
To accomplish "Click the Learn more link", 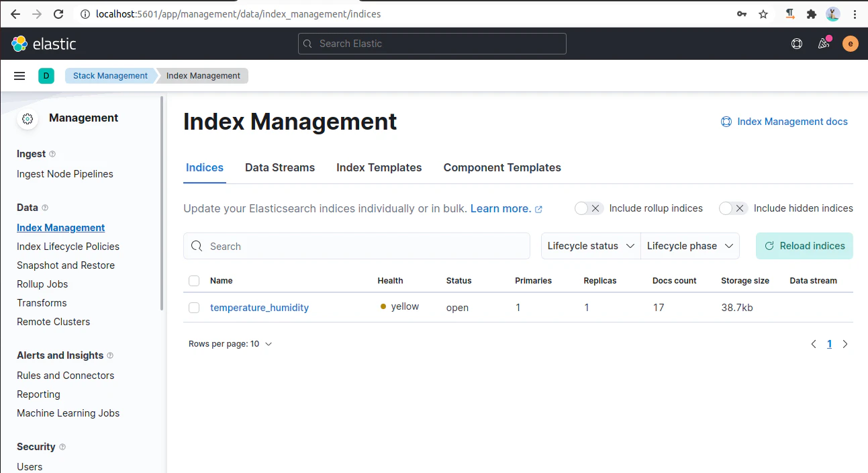I will pyautogui.click(x=501, y=209).
